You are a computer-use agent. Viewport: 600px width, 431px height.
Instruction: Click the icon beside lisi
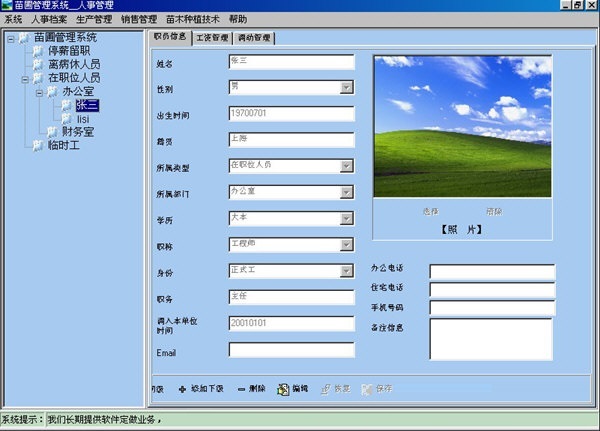pyautogui.click(x=66, y=119)
